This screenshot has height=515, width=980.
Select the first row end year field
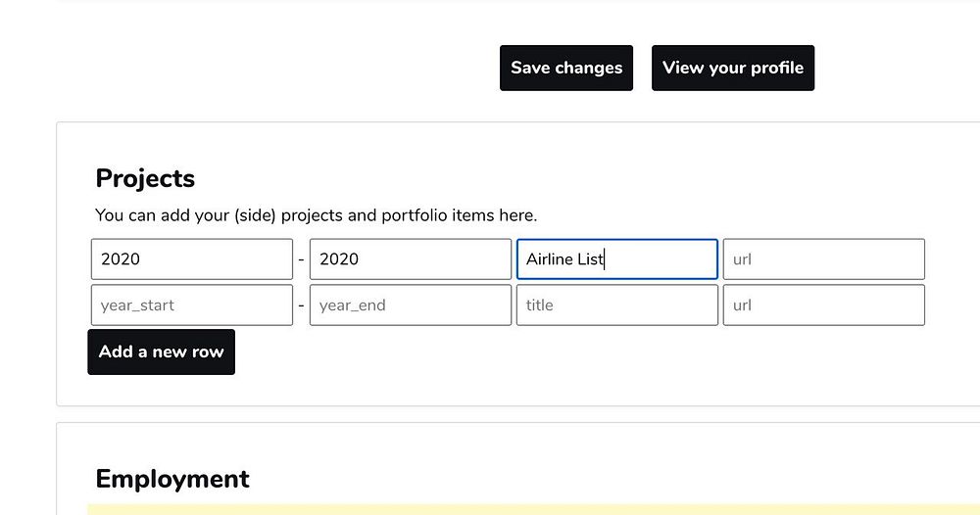(x=411, y=259)
